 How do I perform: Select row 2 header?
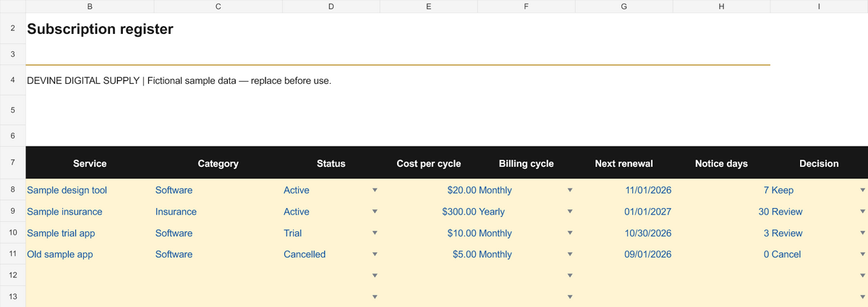coord(12,30)
